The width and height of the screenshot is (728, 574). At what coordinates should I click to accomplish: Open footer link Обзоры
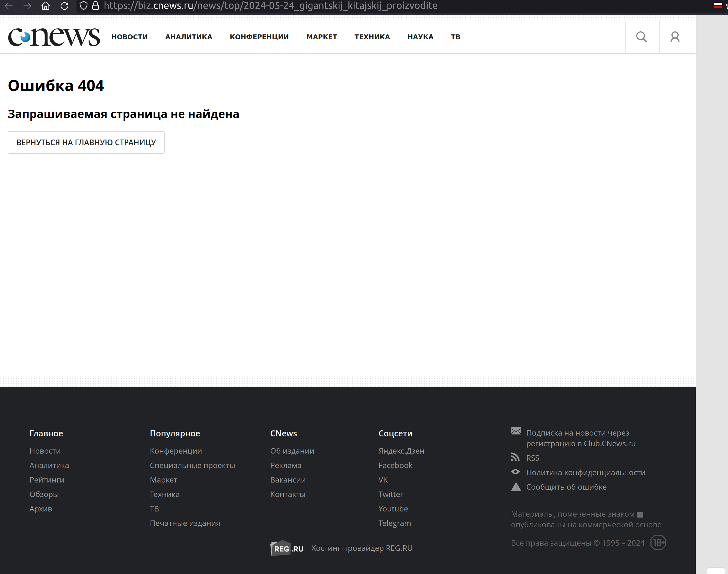[x=44, y=494]
